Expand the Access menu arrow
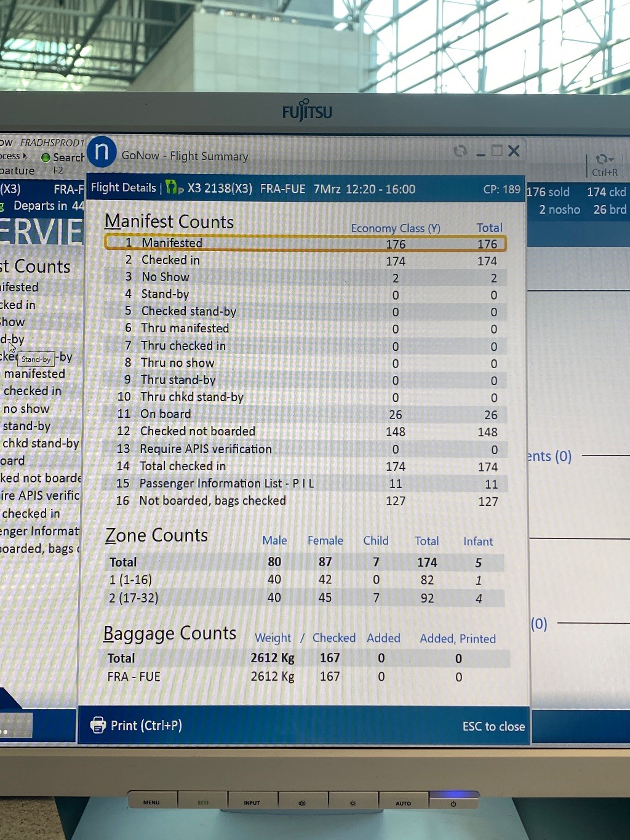Image resolution: width=630 pixels, height=840 pixels. coord(25,156)
